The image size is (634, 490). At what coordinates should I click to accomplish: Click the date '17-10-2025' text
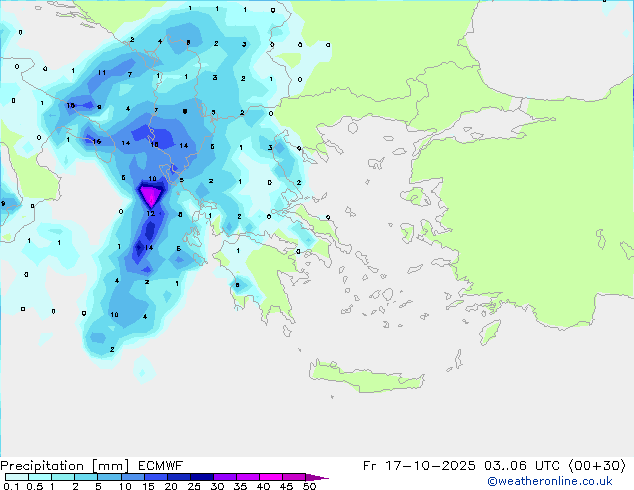coord(430,466)
